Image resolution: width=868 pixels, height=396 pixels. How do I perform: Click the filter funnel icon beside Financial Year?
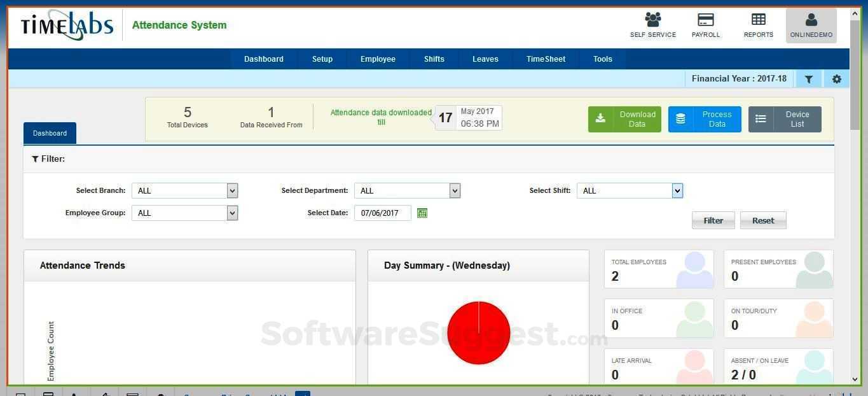[809, 79]
